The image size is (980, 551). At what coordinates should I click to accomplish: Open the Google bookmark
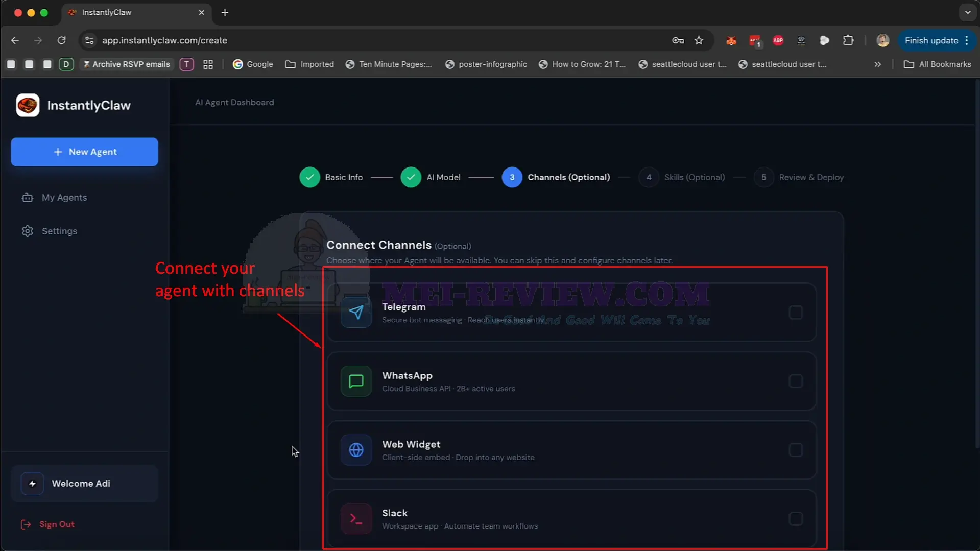pos(253,64)
